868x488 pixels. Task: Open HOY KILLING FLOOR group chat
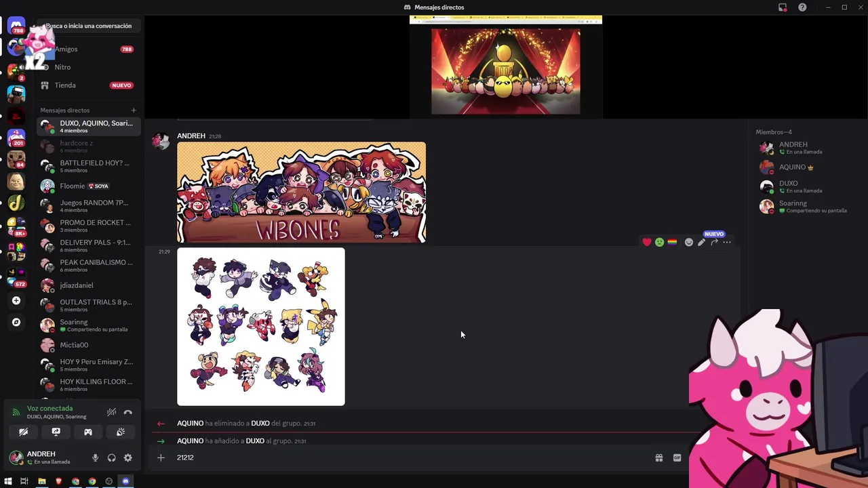[x=88, y=384]
